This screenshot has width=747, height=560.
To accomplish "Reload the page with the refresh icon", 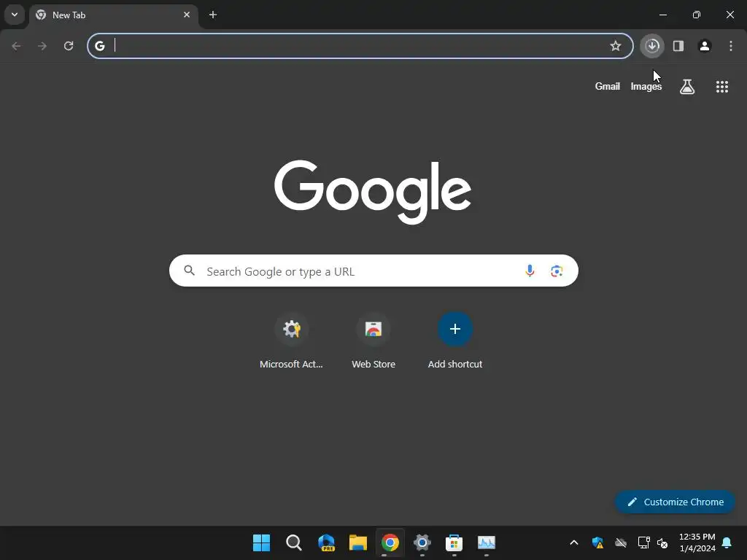I will click(69, 46).
